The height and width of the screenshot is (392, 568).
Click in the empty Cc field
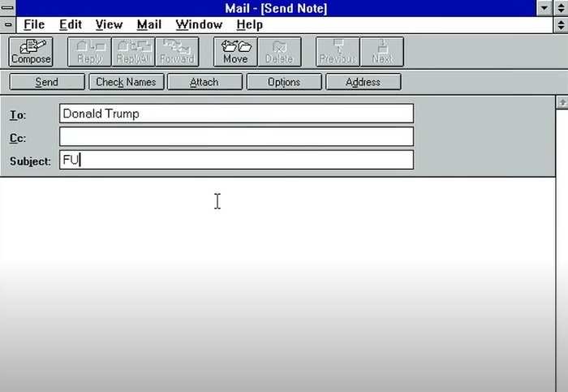[x=236, y=136]
